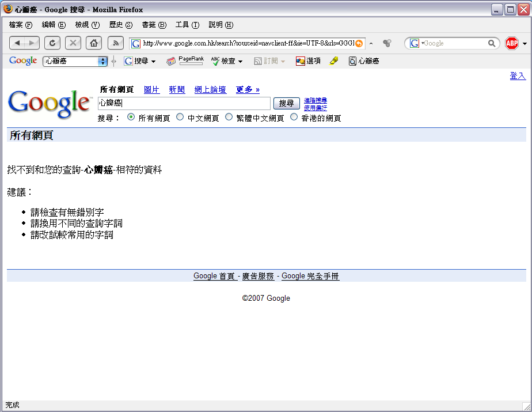This screenshot has height=412, width=532.
Task: Open the 使用偏好 preferences link
Action: [x=316, y=108]
